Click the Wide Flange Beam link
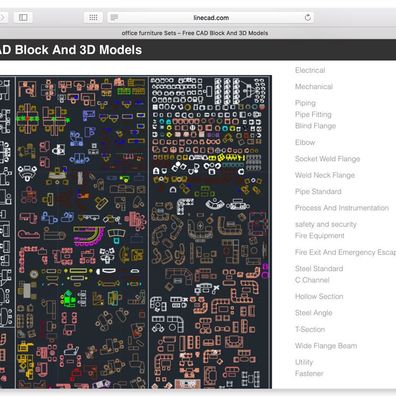396x396 pixels. (326, 346)
